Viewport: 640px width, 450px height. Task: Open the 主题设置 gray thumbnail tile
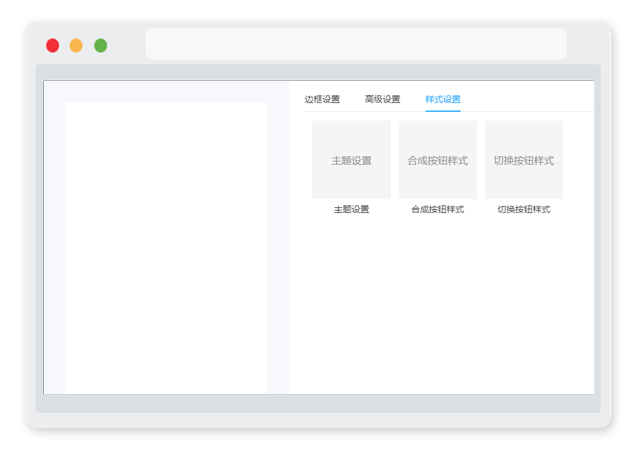[351, 160]
